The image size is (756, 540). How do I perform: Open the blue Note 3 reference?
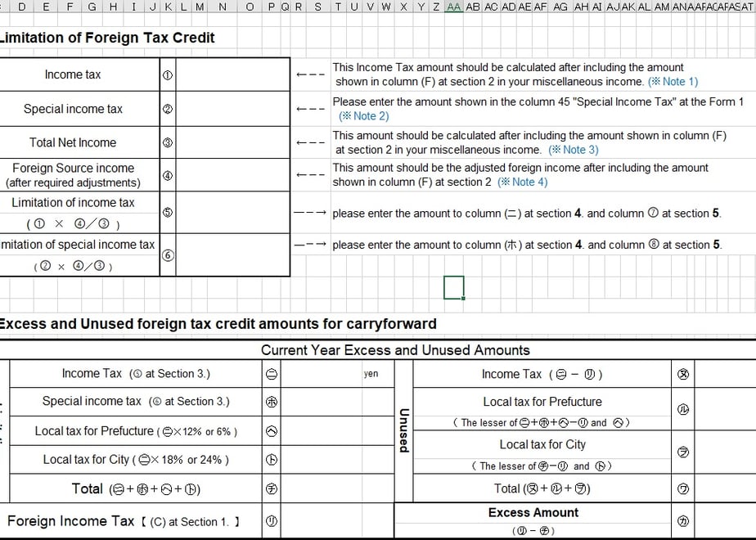pos(574,150)
